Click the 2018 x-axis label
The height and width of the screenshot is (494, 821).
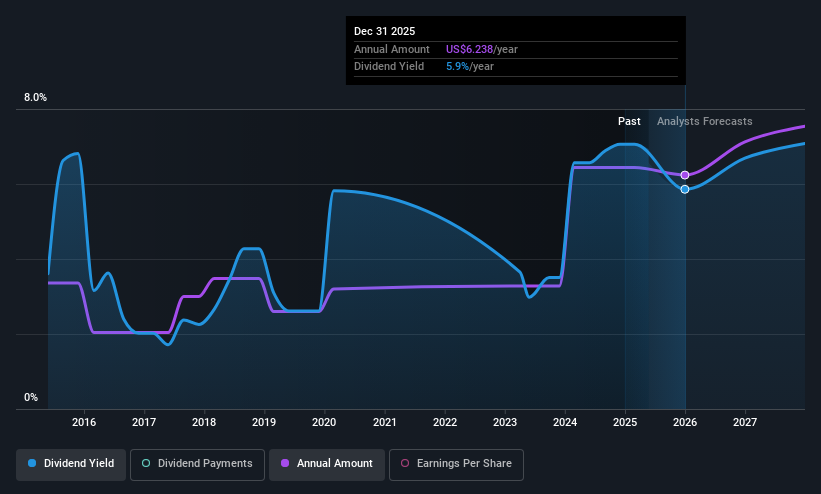204,422
